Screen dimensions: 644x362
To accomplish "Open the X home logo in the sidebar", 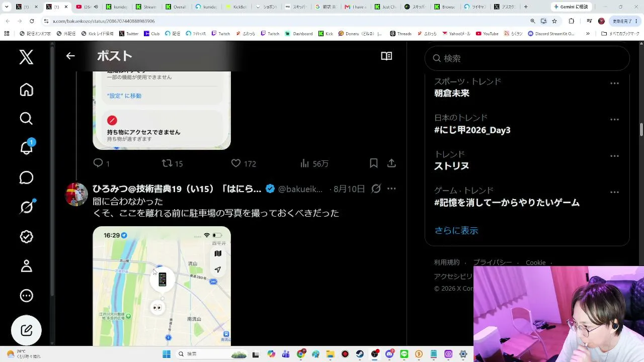I will [x=26, y=57].
